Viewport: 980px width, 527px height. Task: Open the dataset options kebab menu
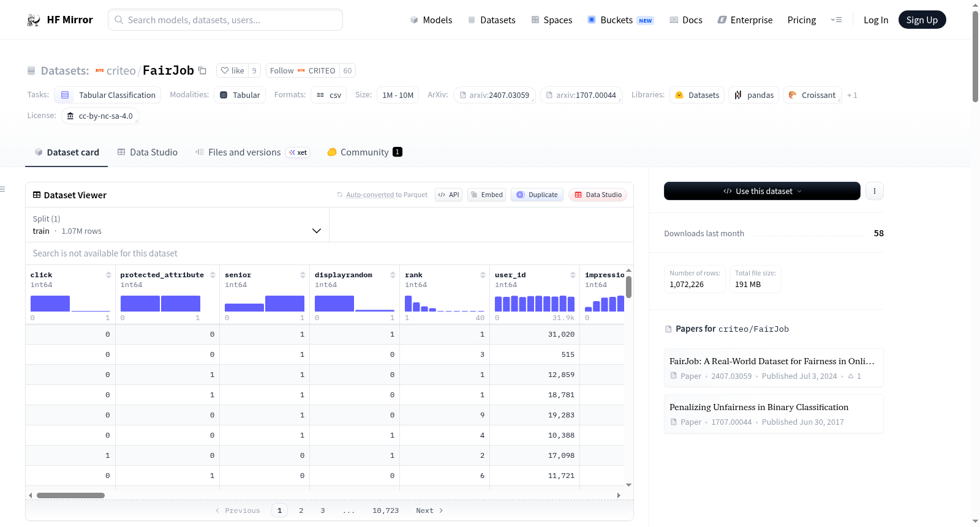click(x=875, y=191)
